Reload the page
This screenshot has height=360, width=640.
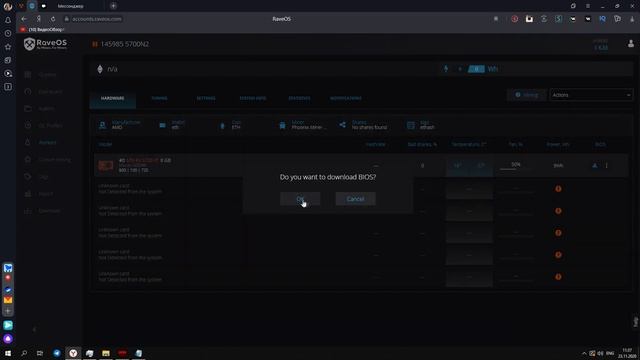(x=53, y=19)
